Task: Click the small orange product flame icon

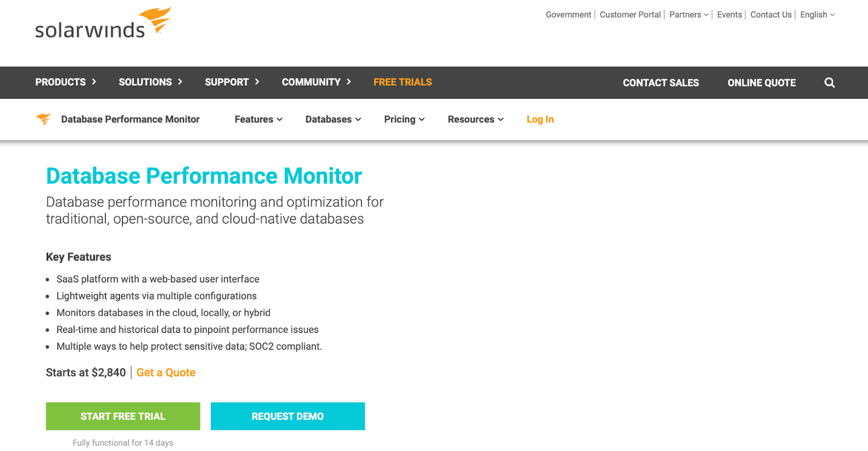Action: point(43,119)
